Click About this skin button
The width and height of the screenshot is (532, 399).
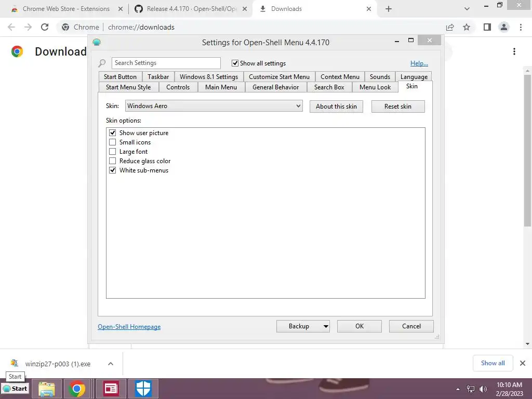336,107
